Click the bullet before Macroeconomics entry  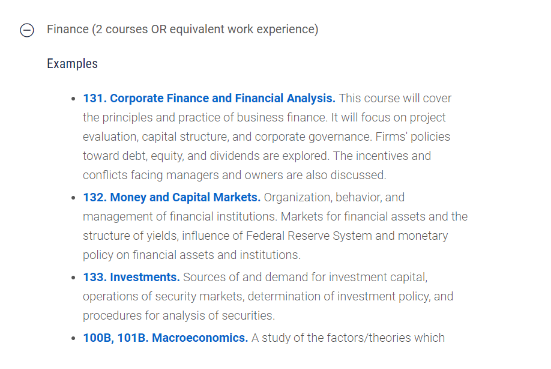click(73, 338)
